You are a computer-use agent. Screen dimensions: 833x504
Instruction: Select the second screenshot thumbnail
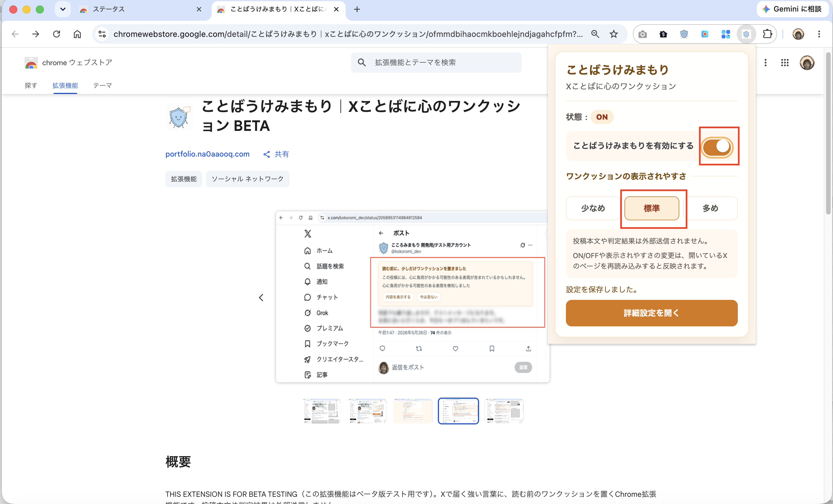tap(367, 411)
